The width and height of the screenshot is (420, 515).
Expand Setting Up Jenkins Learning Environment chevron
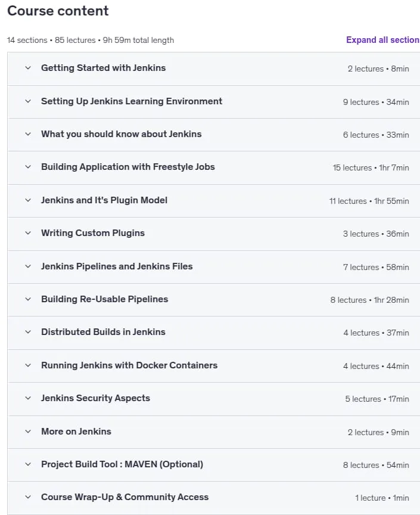28,101
